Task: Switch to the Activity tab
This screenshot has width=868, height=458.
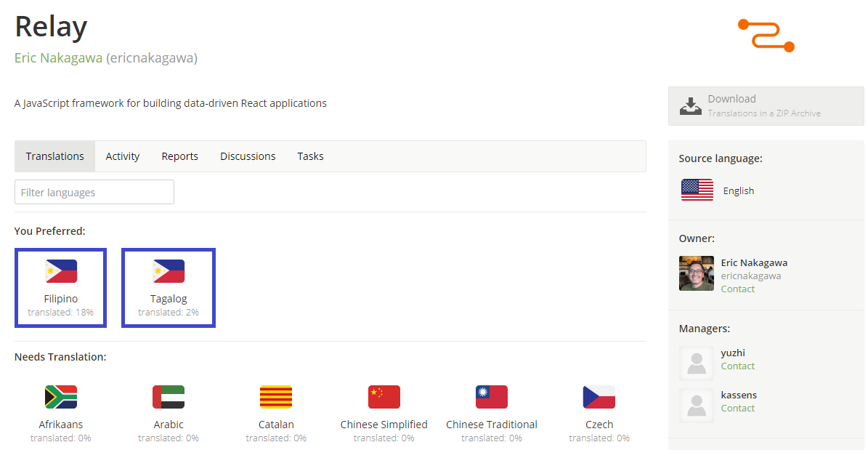Action: click(x=122, y=156)
